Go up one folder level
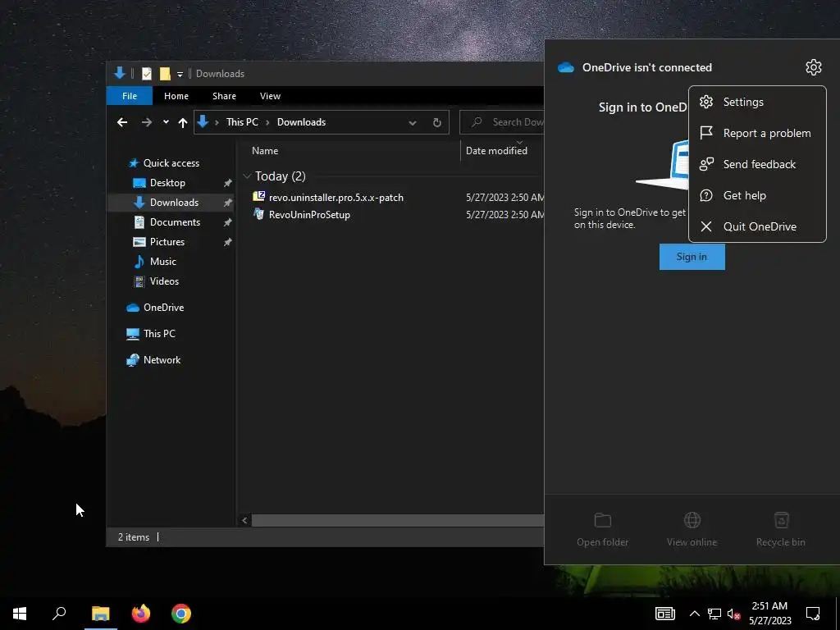 point(183,123)
